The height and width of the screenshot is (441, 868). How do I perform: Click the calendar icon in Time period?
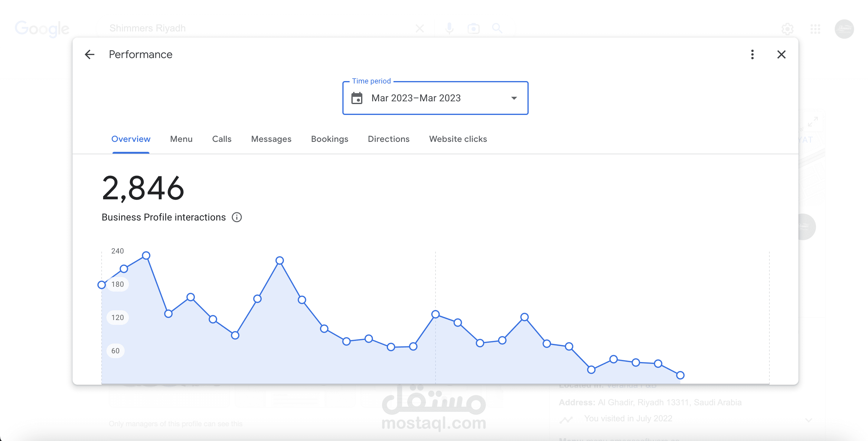(357, 98)
